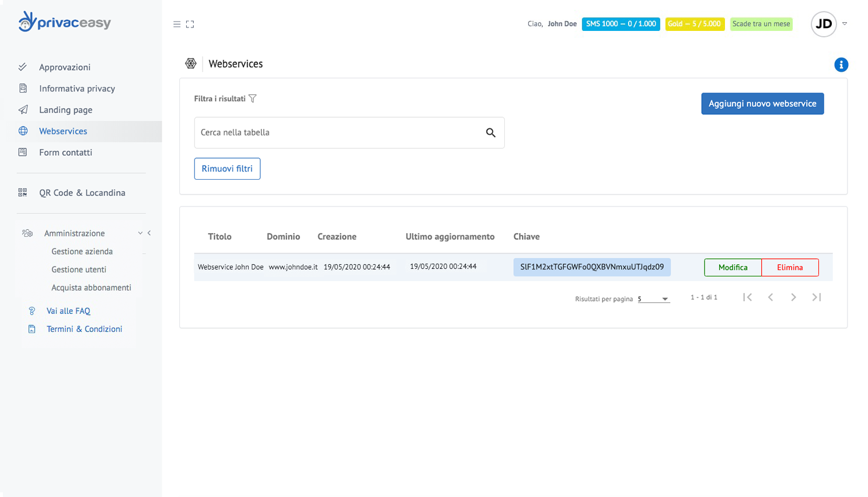Viewport: 868px width, 497px height.
Task: Open the results per page dropdown
Action: click(653, 299)
